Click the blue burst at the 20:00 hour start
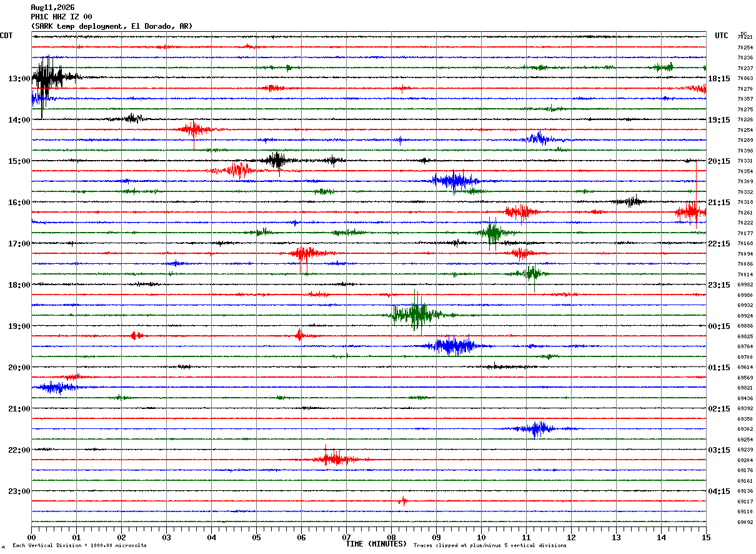 [55, 388]
